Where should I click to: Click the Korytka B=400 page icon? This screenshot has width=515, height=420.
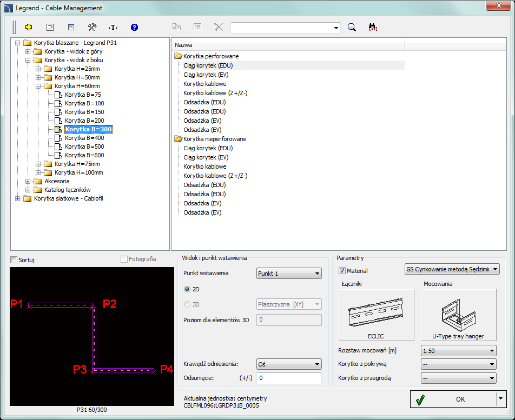tap(58, 138)
